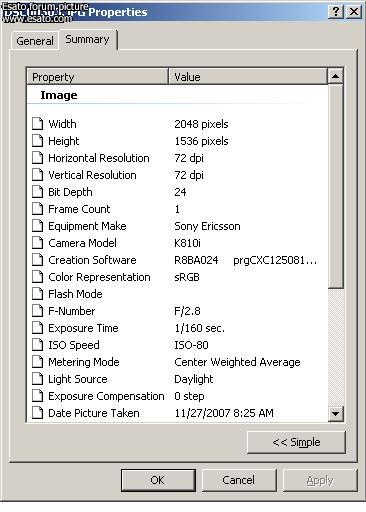366x512 pixels.
Task: Click the icon next to Metering Mode
Action: pos(38,362)
